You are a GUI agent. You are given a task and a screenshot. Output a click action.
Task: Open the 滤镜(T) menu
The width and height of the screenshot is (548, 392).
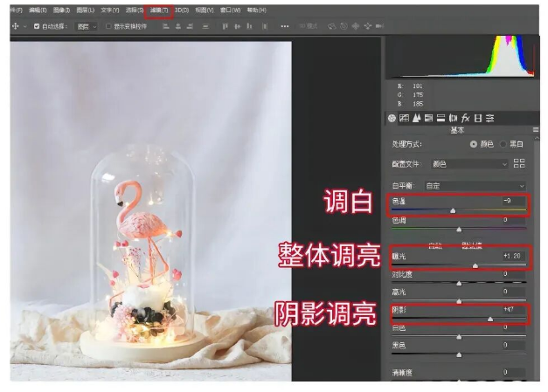point(159,10)
